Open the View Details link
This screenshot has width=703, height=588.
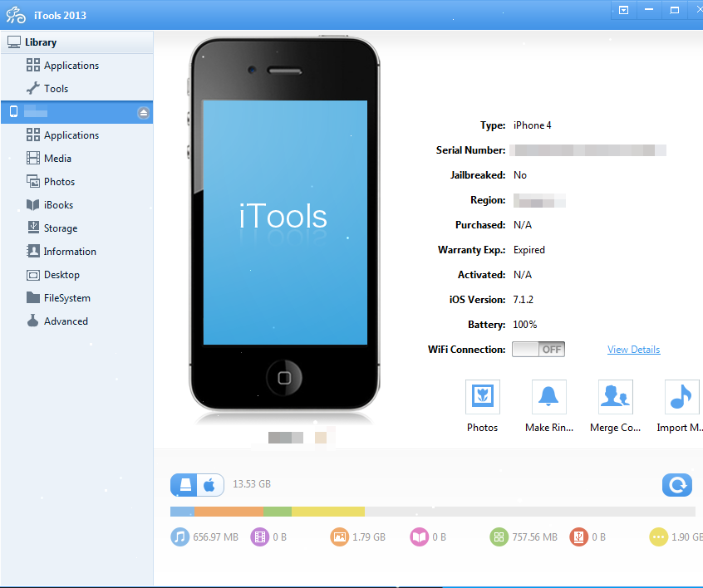pyautogui.click(x=633, y=349)
